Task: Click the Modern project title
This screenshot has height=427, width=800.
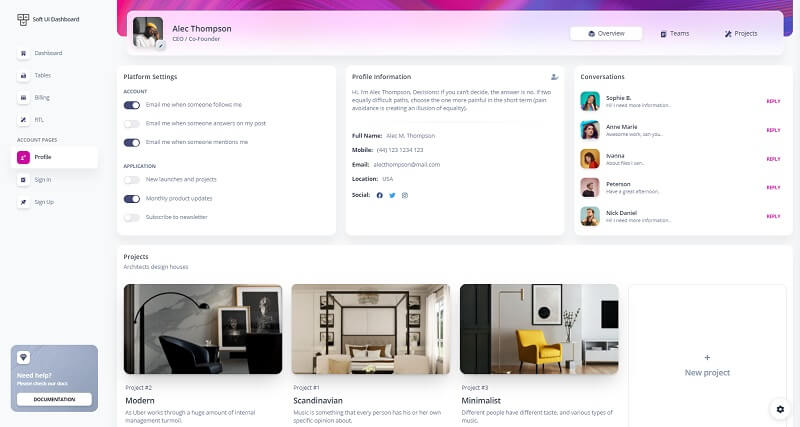Action: (x=140, y=401)
